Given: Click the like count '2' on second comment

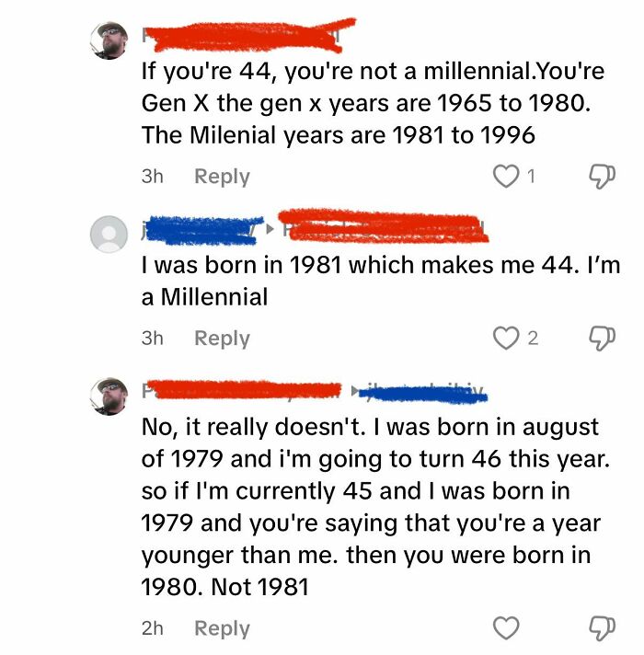Looking at the screenshot, I should coord(534,339).
